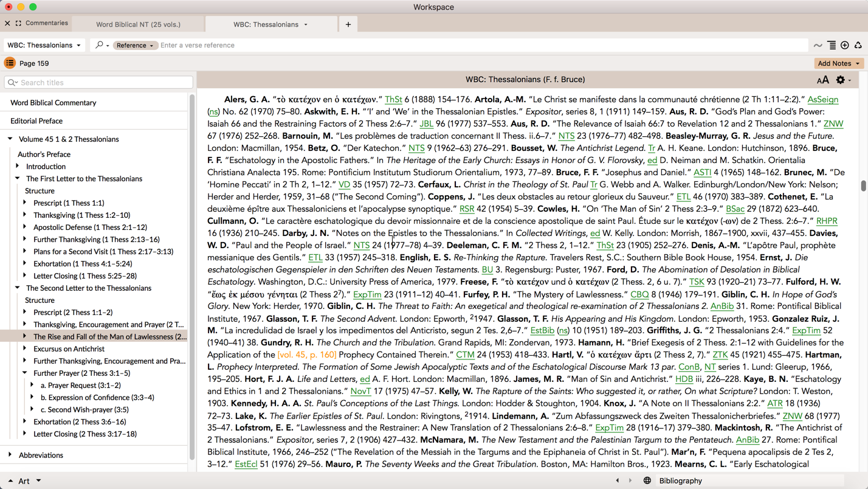The width and height of the screenshot is (868, 489).
Task: Click the right-aligned lines icon in the toolbar
Action: [832, 45]
